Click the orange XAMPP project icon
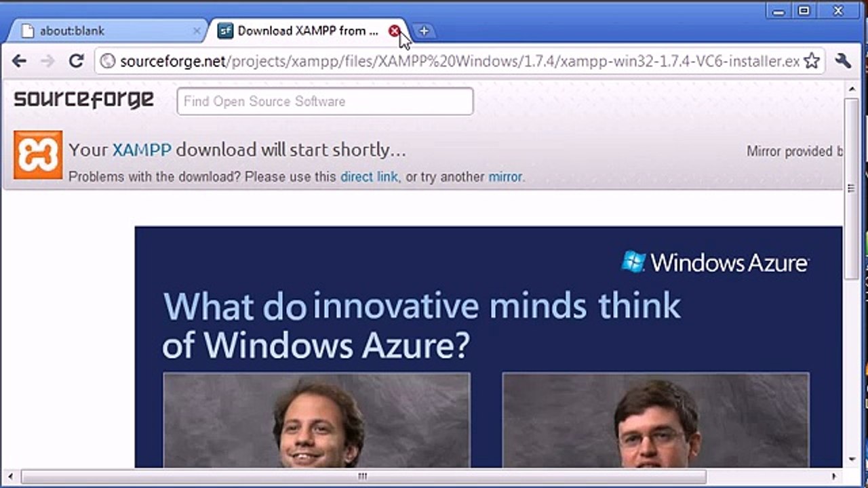This screenshot has width=868, height=488. point(38,155)
